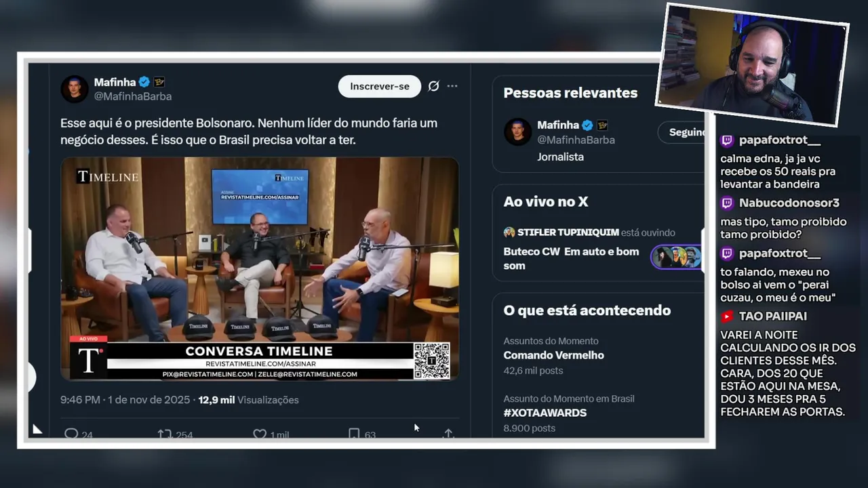Viewport: 868px width, 488px height.
Task: Click the Twitch icon beside Nabucodonosor3
Action: 727,203
